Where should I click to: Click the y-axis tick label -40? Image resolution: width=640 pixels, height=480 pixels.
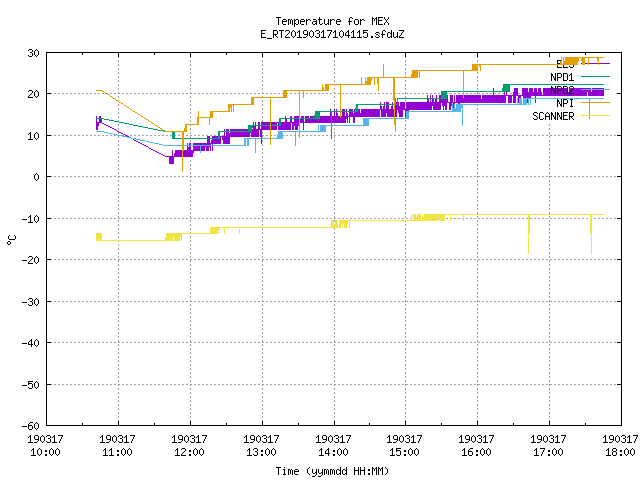(31, 343)
